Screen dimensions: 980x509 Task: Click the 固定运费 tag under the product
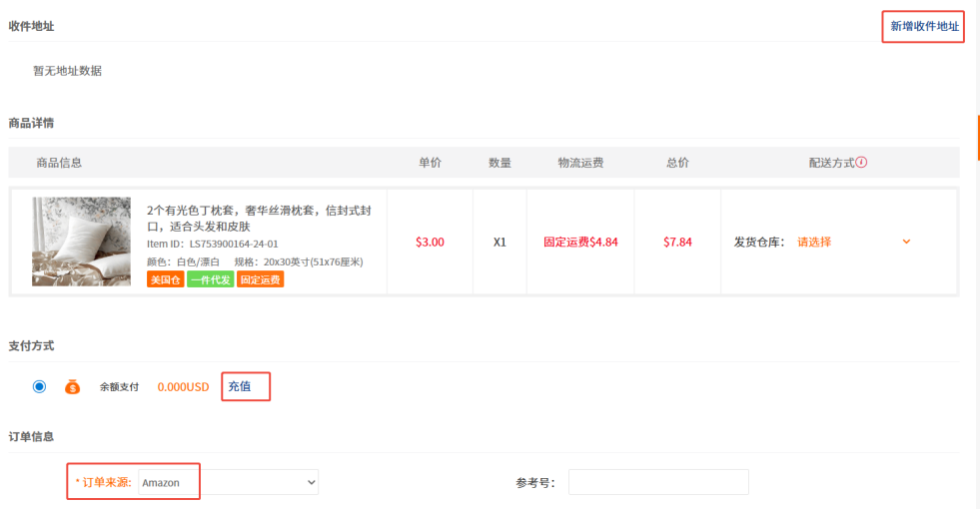coord(260,279)
